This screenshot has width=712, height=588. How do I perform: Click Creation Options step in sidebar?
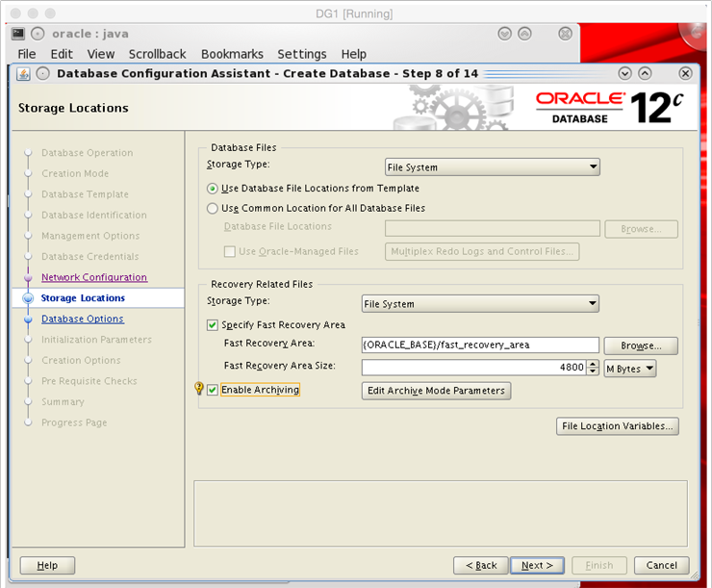81,361
